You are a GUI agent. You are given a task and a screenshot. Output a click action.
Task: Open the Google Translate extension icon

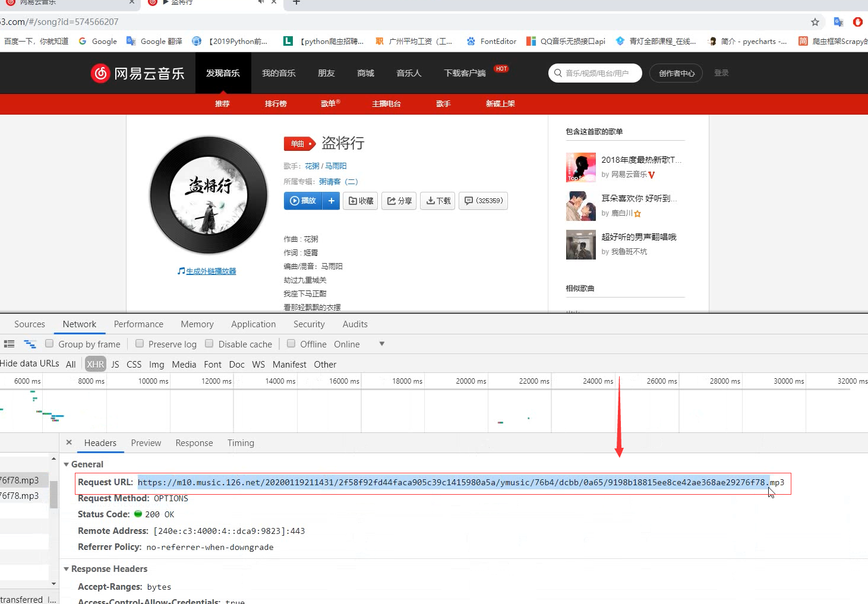pyautogui.click(x=838, y=22)
